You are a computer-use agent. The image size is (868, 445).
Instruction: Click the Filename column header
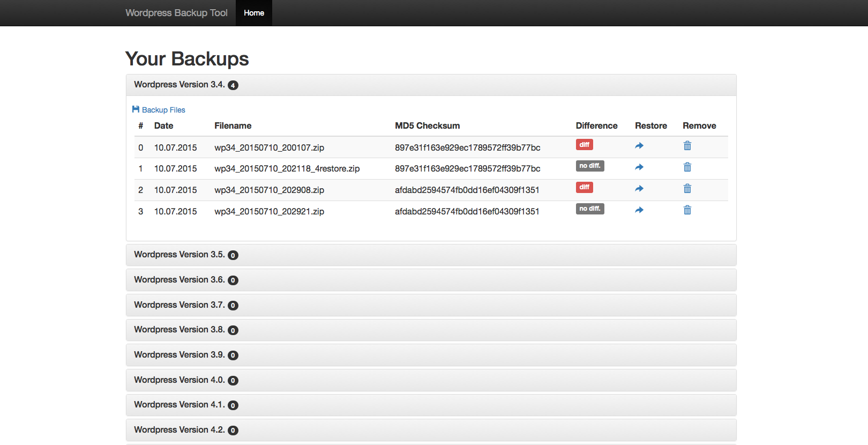[x=233, y=126]
